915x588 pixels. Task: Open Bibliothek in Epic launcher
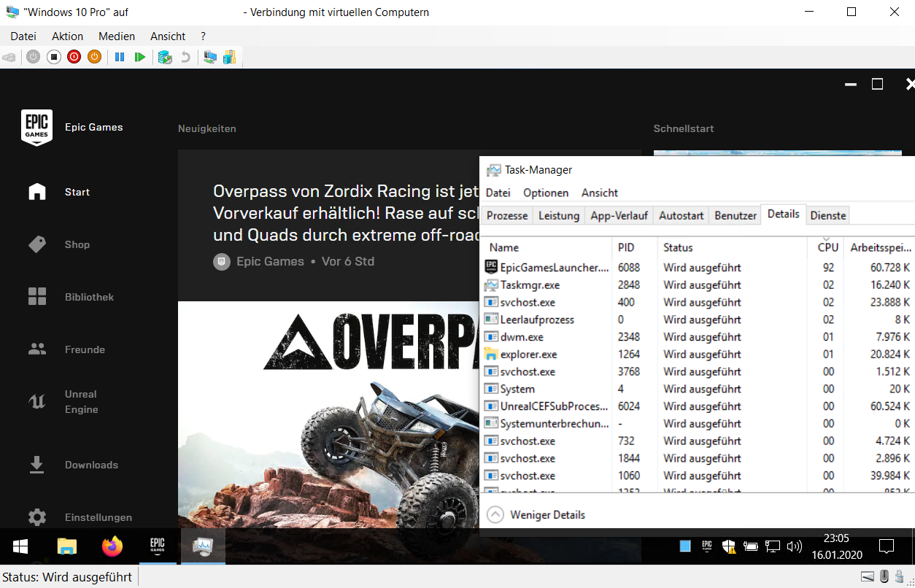point(89,297)
